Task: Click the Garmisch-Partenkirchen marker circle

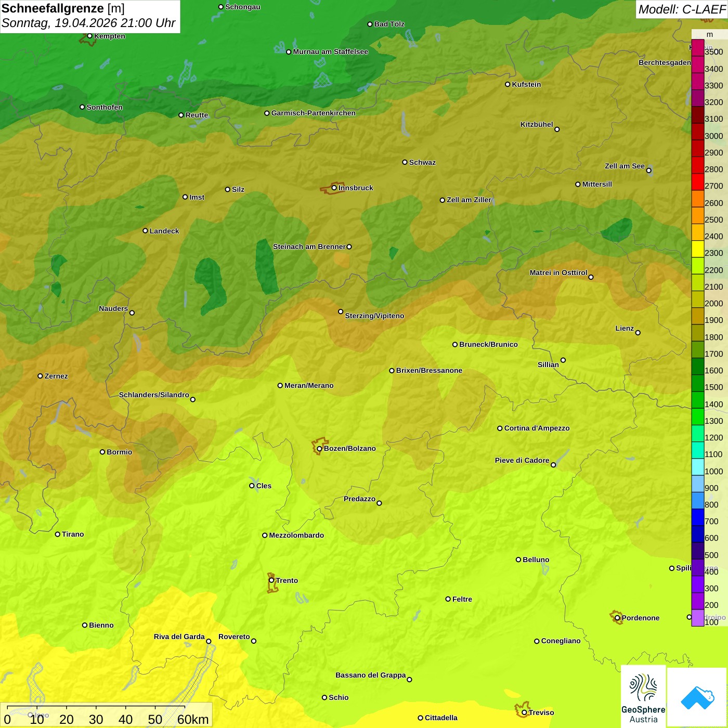Action: (x=267, y=113)
